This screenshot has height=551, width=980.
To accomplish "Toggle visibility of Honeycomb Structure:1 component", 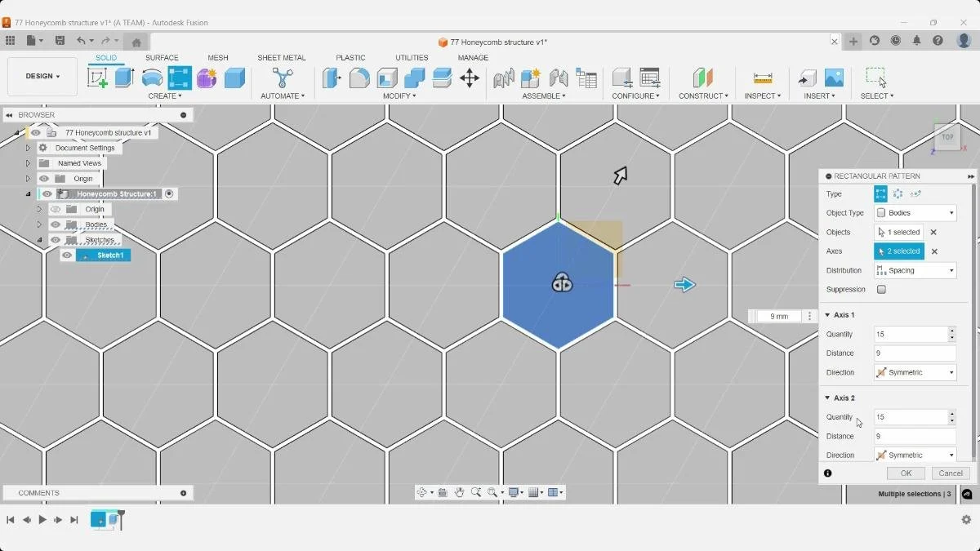I will pyautogui.click(x=47, y=193).
